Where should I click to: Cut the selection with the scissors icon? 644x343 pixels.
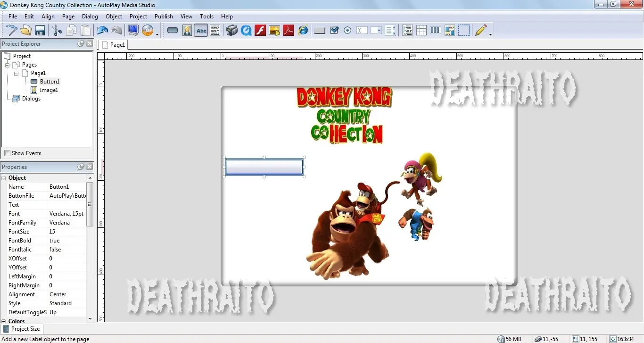57,30
